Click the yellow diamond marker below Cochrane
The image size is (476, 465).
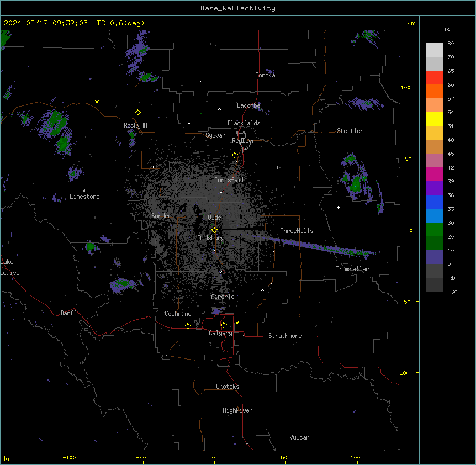(x=188, y=326)
